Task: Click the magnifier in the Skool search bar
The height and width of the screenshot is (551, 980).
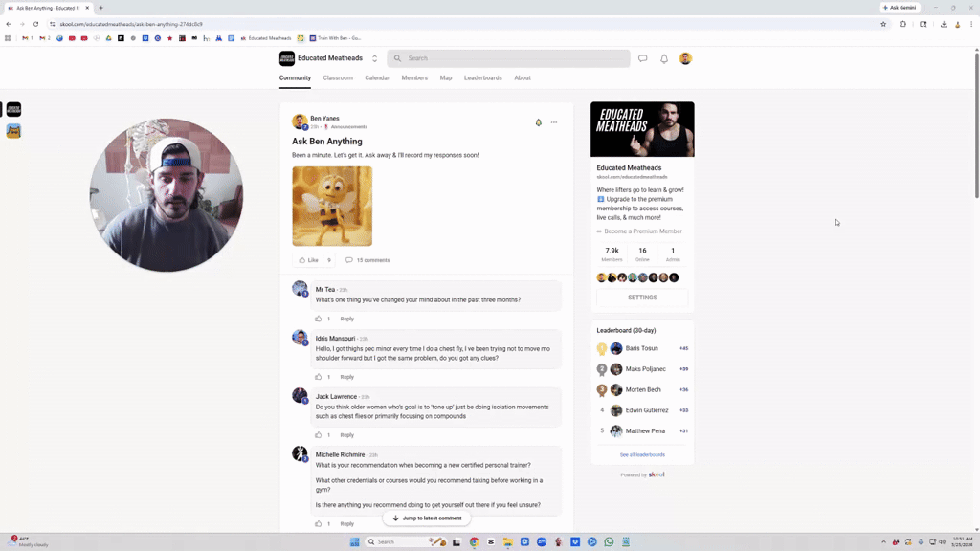Action: [x=397, y=58]
